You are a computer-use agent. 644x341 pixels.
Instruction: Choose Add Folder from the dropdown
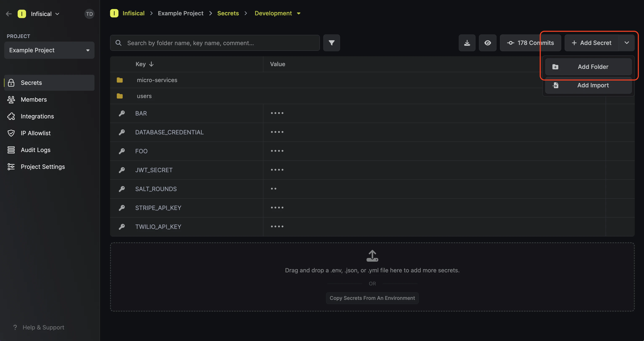tap(588, 67)
